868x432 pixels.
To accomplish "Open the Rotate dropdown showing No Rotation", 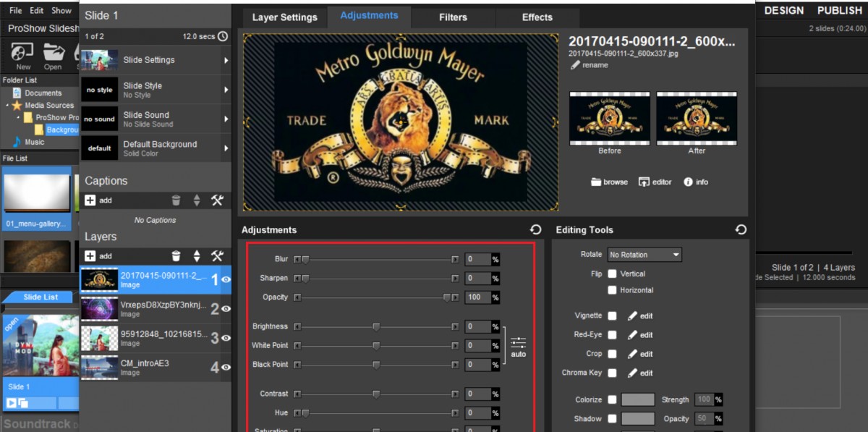I will (x=644, y=255).
